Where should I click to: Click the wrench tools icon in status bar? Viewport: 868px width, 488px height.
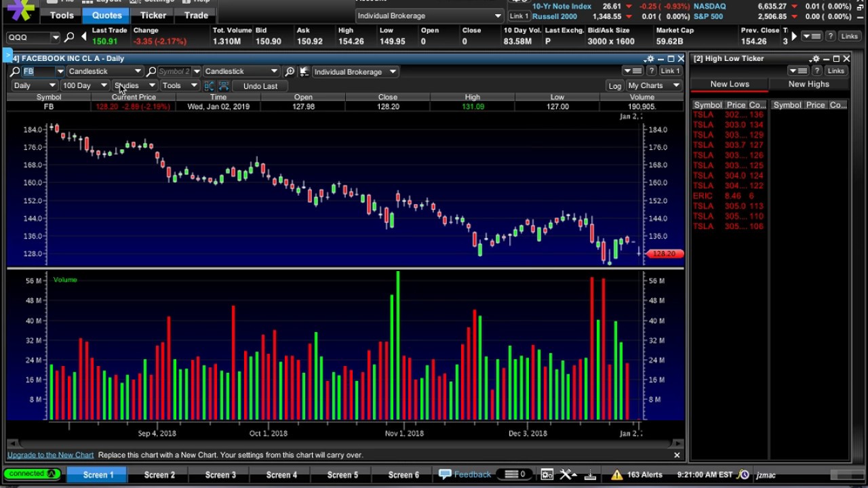pos(567,474)
